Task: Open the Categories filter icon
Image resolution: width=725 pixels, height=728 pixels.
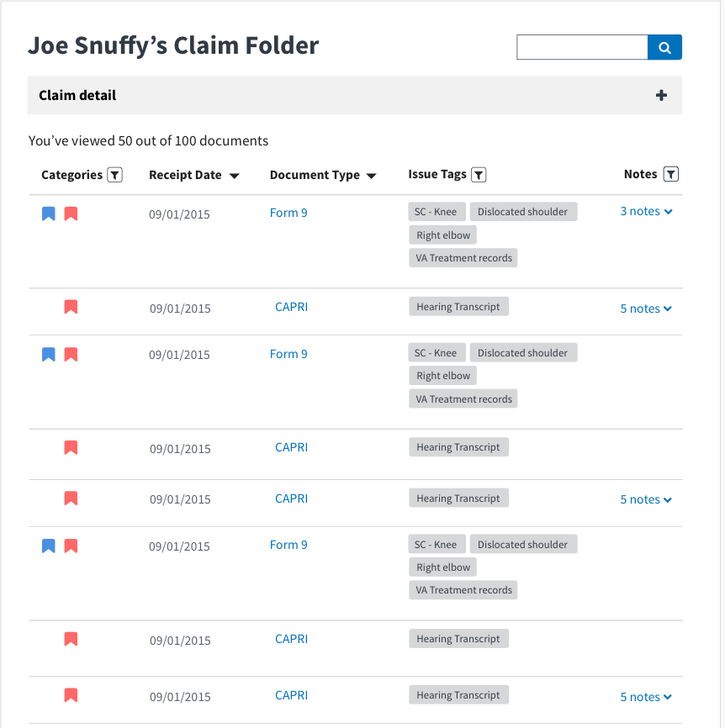Action: (x=114, y=175)
